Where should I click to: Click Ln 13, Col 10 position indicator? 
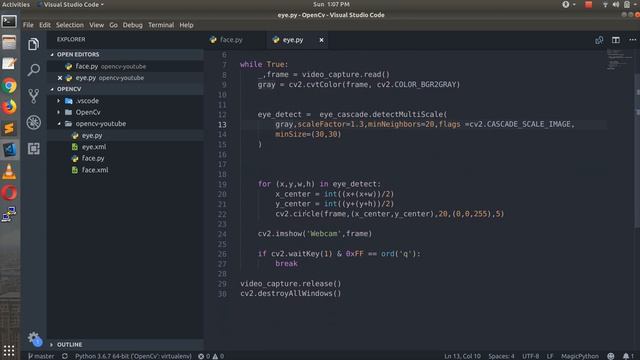tap(462, 356)
